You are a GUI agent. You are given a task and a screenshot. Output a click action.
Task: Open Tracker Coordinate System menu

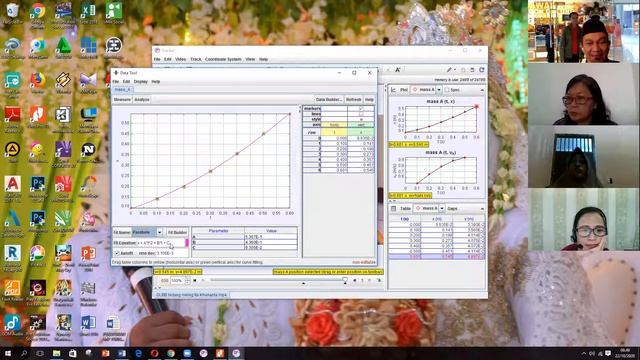223,60
